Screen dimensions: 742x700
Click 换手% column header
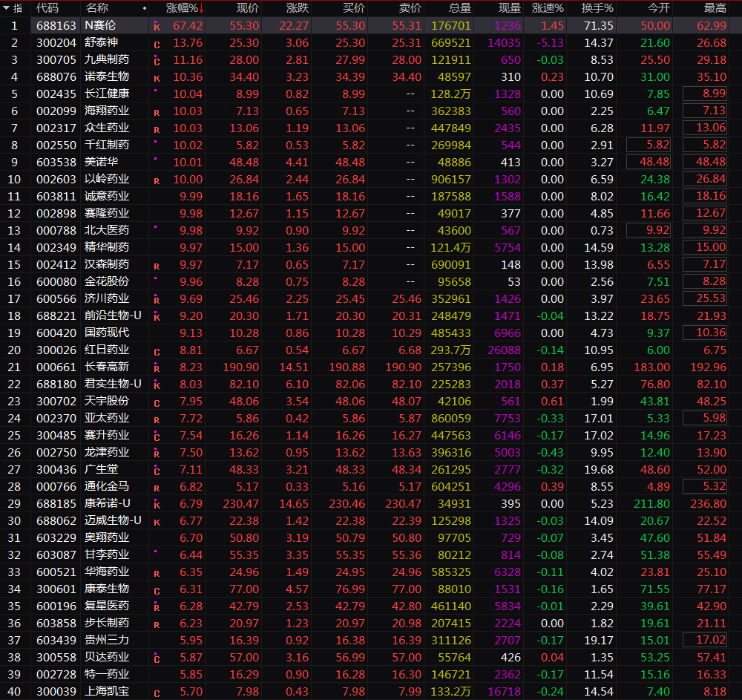[x=597, y=8]
